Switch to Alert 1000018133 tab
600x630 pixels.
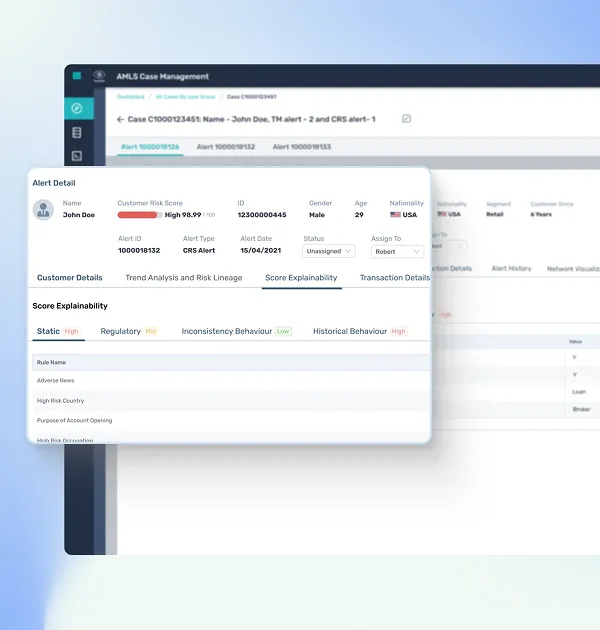[302, 147]
